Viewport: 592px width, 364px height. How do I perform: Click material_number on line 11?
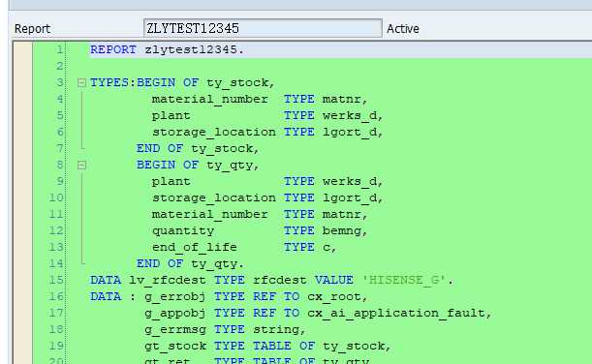pos(210,214)
